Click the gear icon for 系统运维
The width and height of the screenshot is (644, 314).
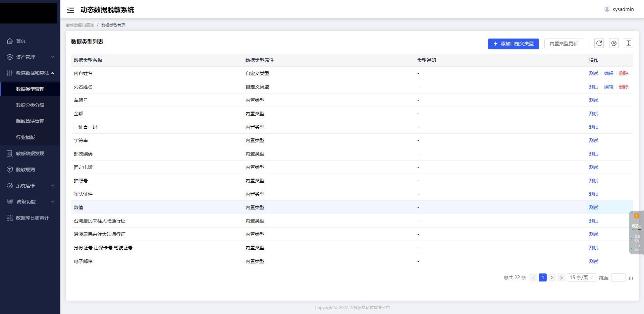pos(10,186)
